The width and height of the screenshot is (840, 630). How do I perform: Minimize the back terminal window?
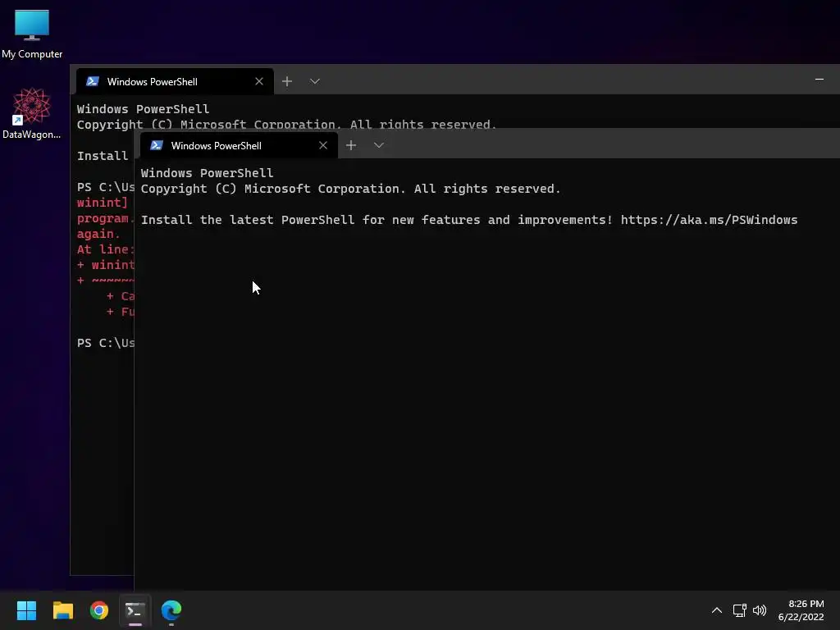(819, 80)
